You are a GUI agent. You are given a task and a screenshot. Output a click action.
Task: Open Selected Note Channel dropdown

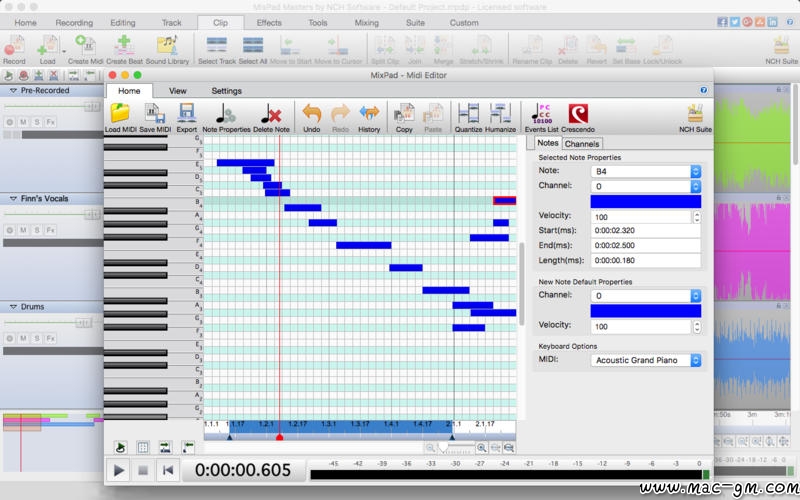pos(645,186)
